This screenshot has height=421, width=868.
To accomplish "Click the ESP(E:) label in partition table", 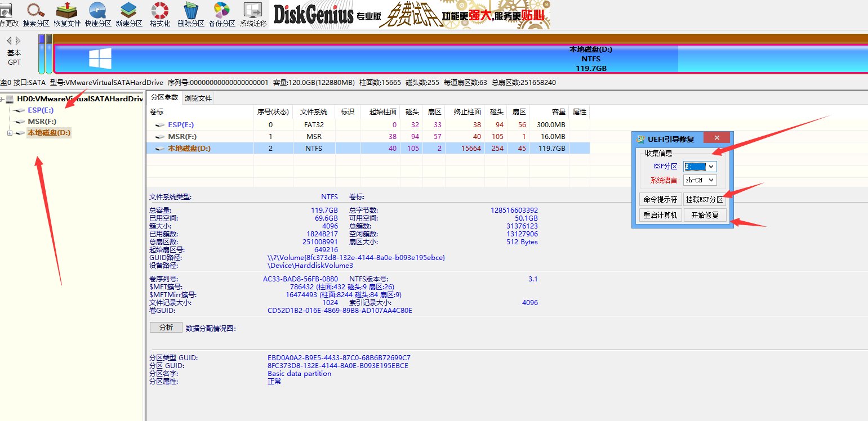I will point(181,125).
